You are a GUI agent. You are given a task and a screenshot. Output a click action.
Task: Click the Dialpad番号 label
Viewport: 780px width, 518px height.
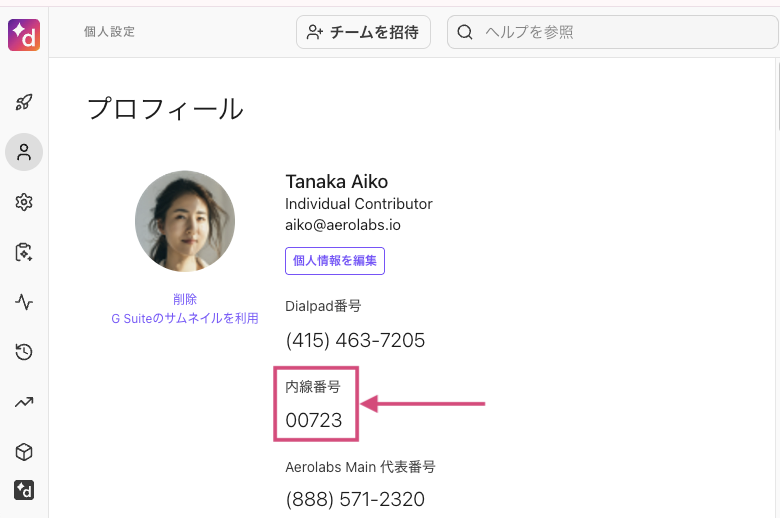pos(323,306)
